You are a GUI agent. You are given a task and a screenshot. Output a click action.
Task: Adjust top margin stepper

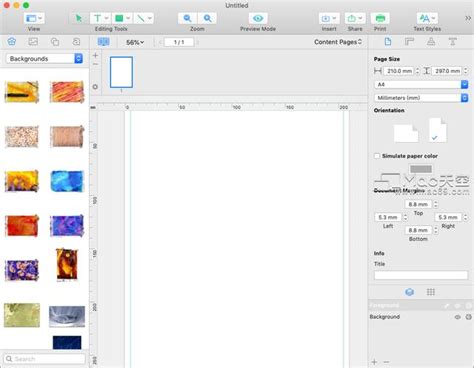pos(436,204)
